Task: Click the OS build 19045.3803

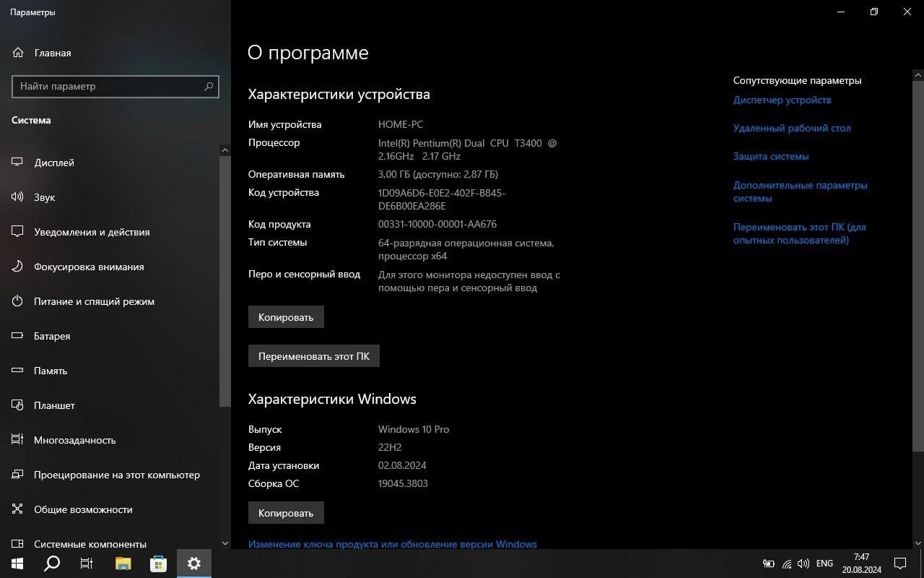Action: coord(403,484)
